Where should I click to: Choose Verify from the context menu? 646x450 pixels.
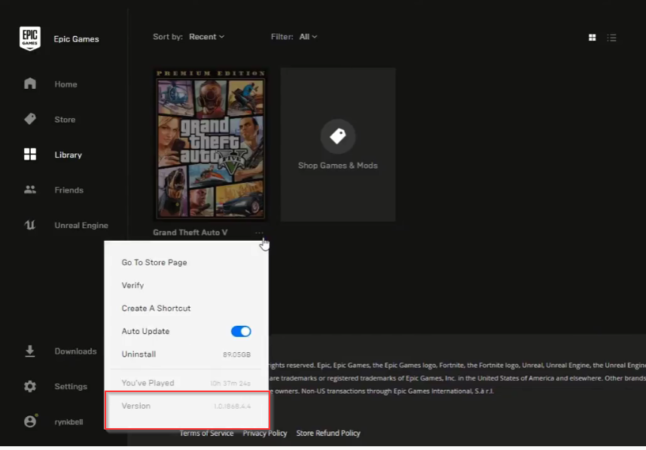coord(133,285)
